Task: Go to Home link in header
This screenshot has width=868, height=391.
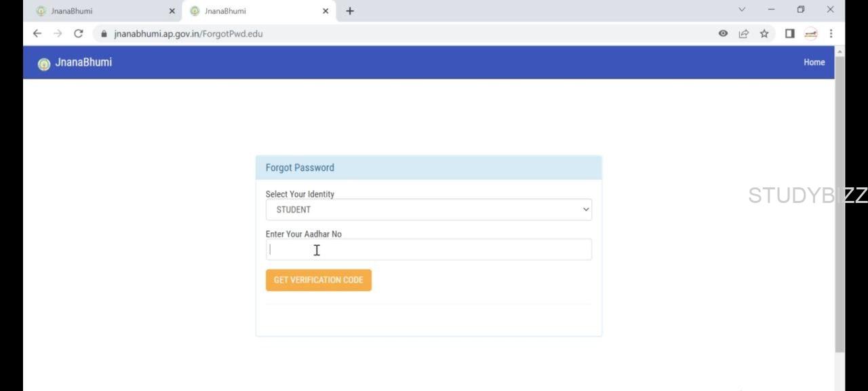Action: (x=814, y=62)
